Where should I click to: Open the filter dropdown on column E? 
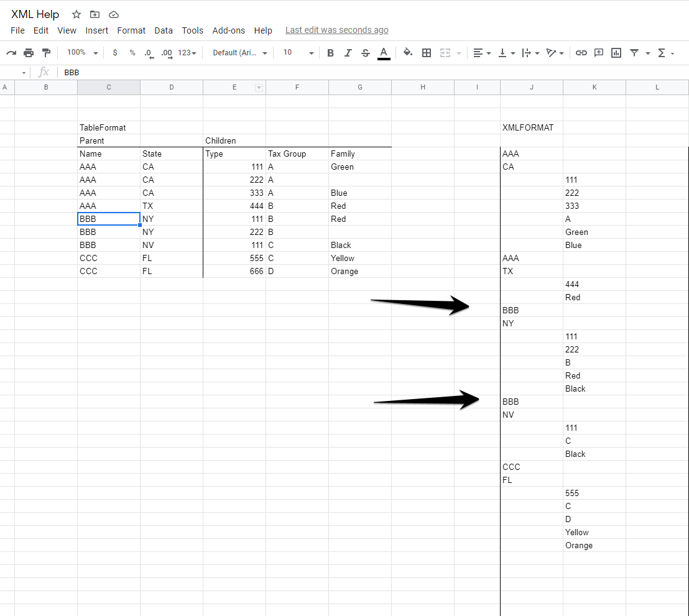coord(259,87)
